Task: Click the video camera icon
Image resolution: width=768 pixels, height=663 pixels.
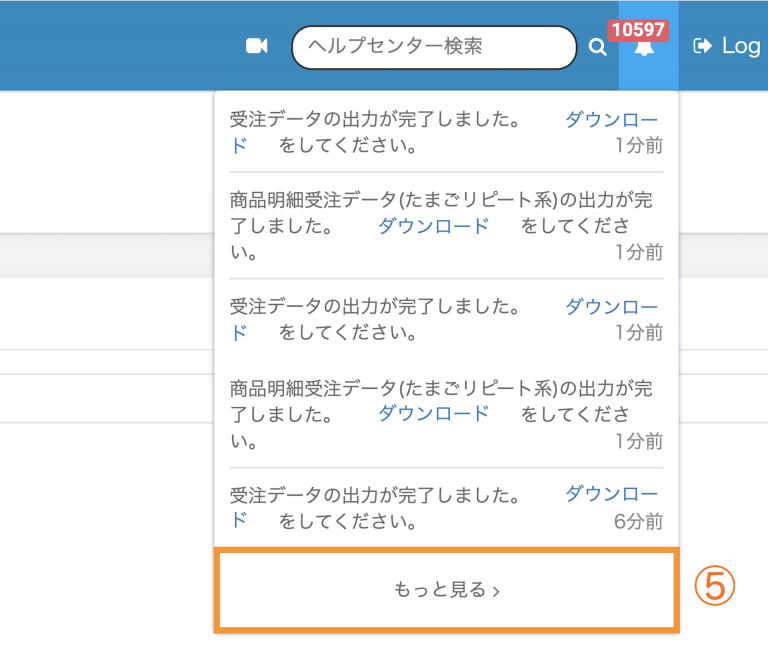Action: tap(257, 46)
